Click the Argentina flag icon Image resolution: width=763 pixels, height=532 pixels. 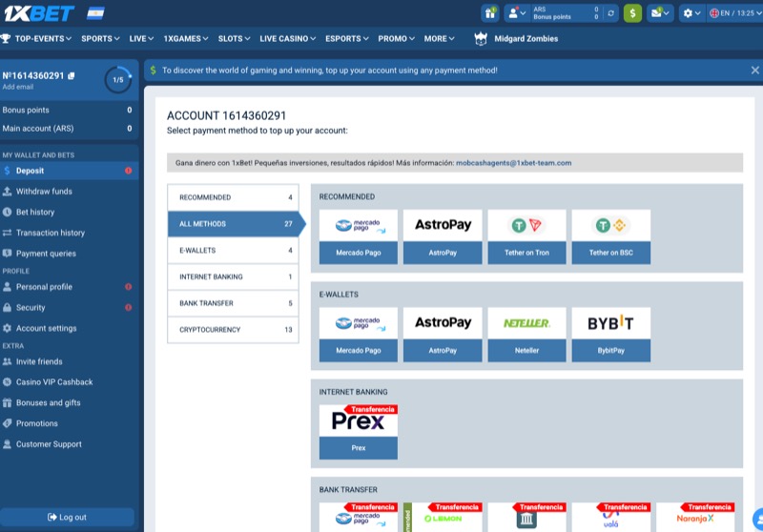96,13
